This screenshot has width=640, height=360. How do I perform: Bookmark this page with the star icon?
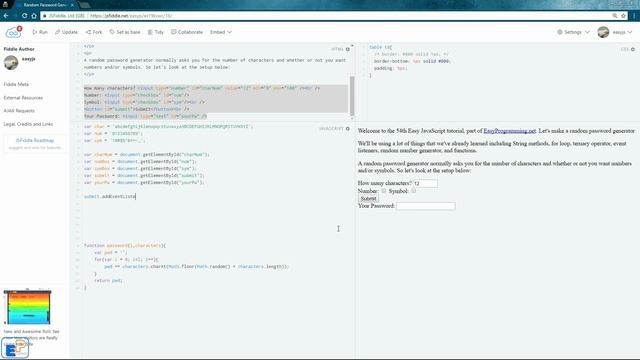pos(623,16)
